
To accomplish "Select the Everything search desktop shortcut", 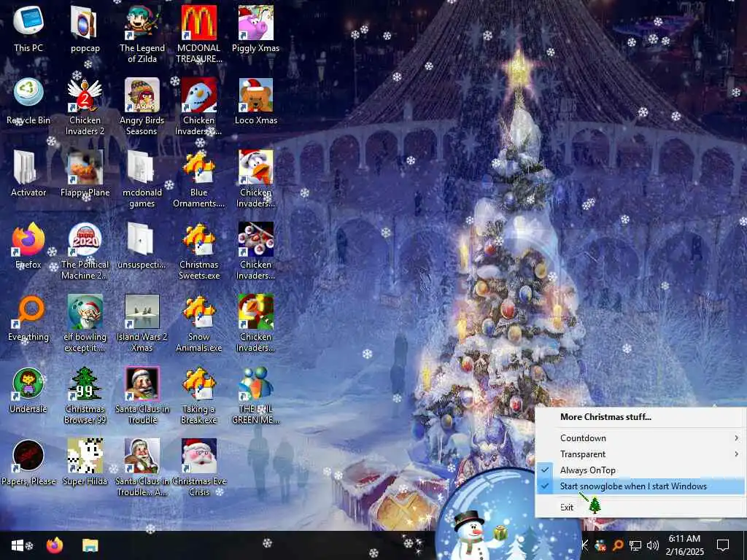I will 28,318.
